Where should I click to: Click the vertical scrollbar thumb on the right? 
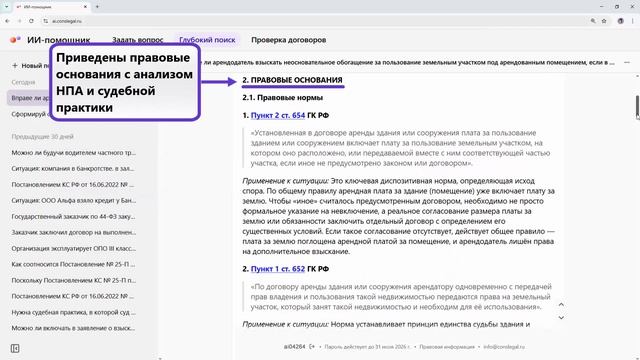click(x=637, y=106)
